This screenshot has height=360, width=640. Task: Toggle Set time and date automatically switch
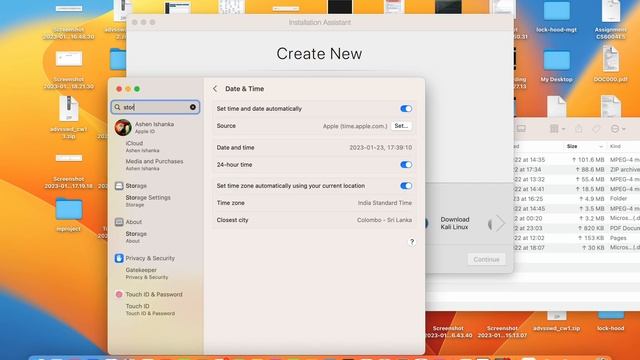406,109
